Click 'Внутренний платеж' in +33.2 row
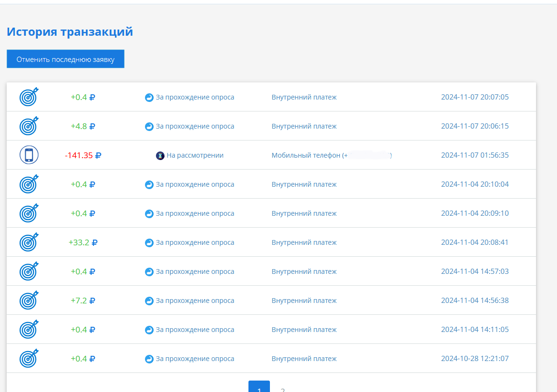The height and width of the screenshot is (392, 557). [304, 242]
